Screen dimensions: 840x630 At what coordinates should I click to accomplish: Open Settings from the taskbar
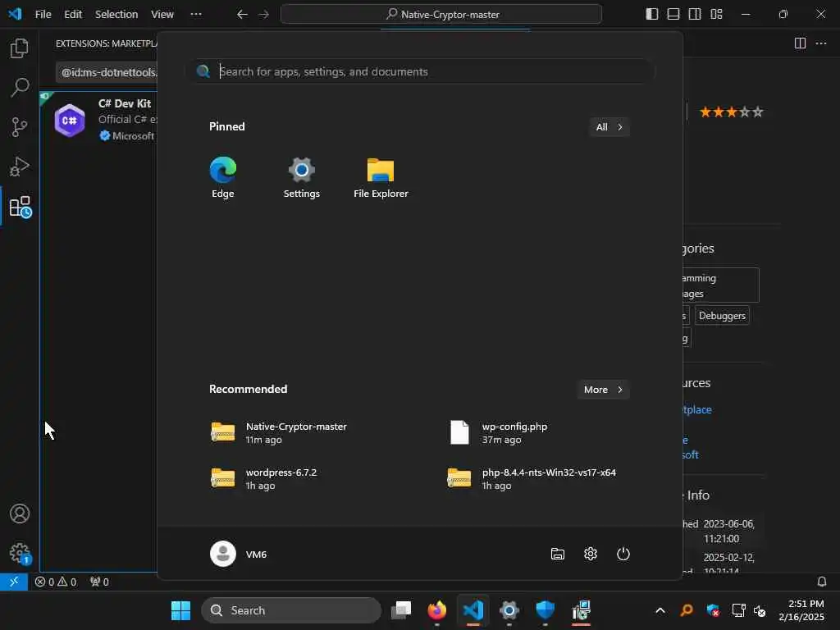coord(509,610)
